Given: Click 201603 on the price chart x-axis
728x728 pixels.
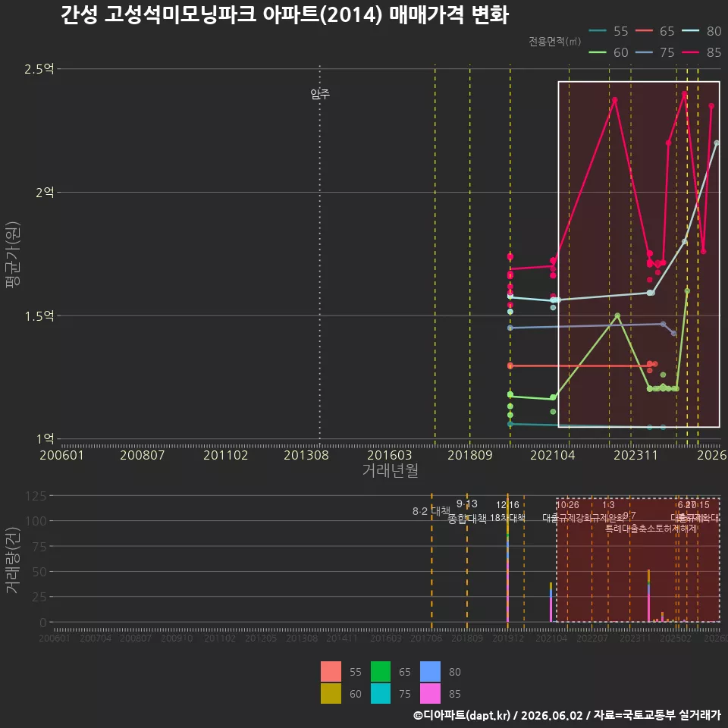Looking at the screenshot, I should (390, 455).
